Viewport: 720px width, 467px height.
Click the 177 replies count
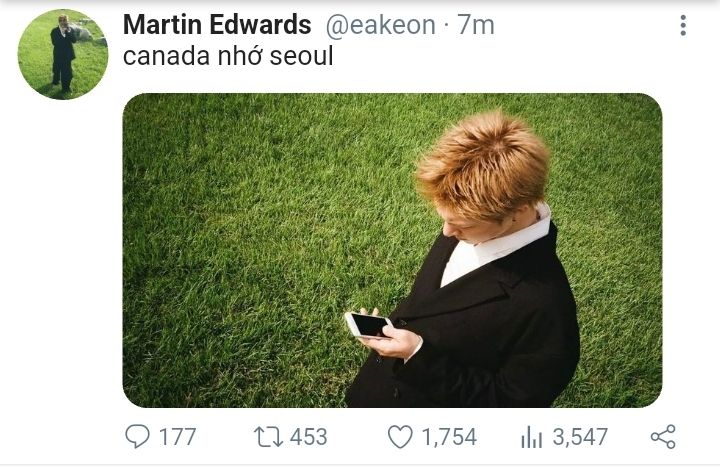pyautogui.click(x=178, y=437)
